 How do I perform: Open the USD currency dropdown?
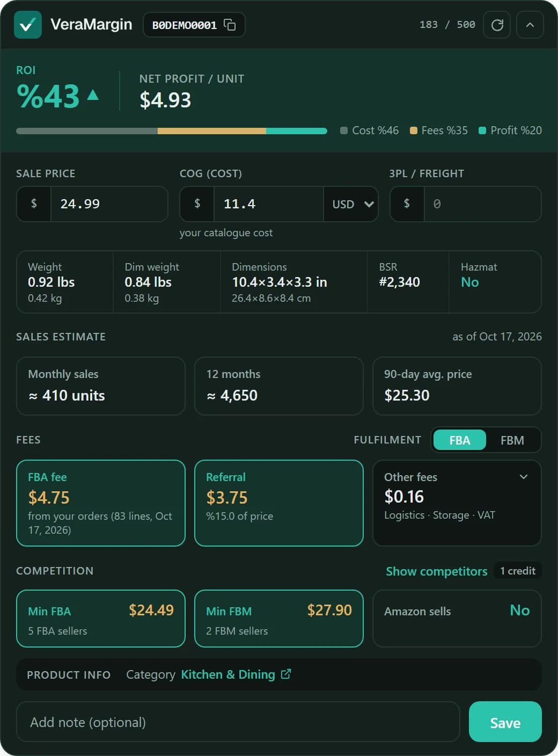[x=351, y=204]
